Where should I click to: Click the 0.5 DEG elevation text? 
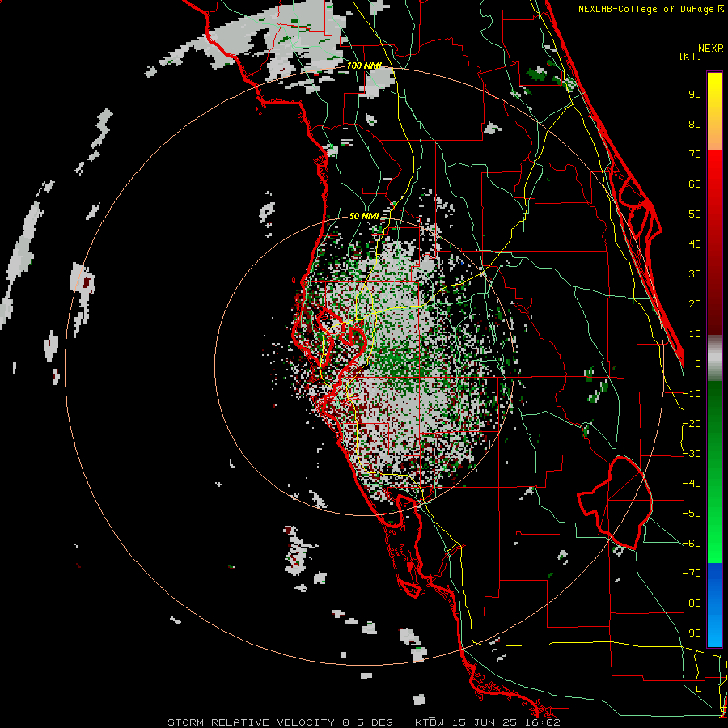368,722
